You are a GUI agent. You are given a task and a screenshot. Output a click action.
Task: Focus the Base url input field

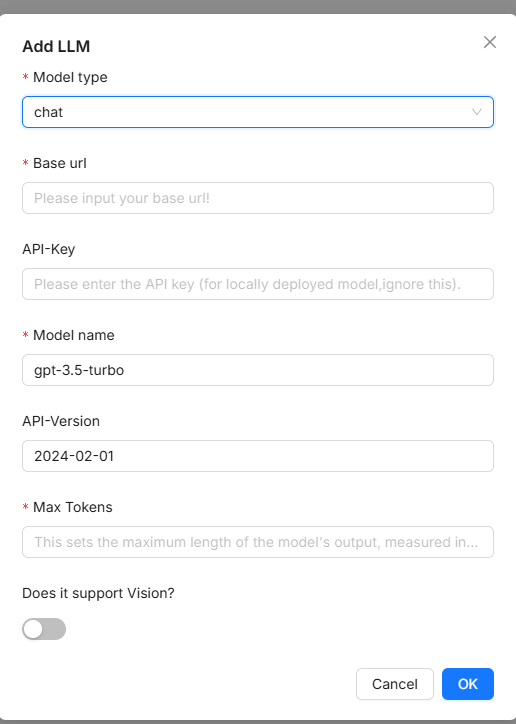258,198
